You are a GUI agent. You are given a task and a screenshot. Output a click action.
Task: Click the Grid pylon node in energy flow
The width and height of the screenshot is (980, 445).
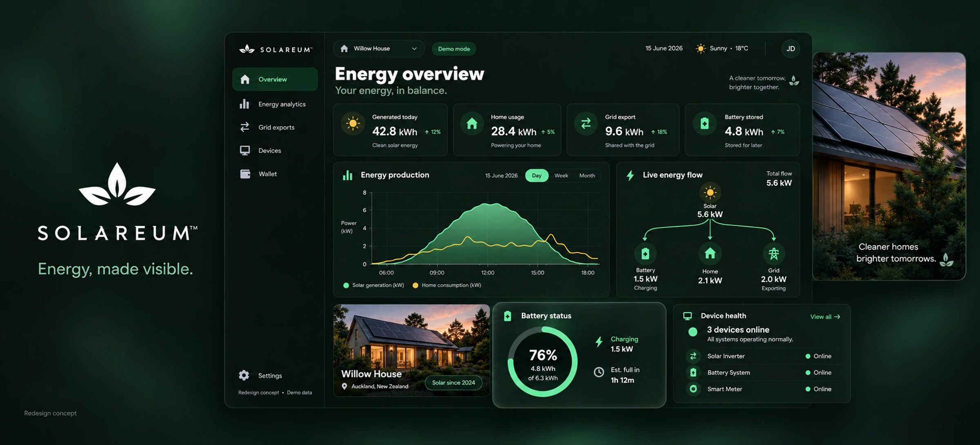click(773, 254)
